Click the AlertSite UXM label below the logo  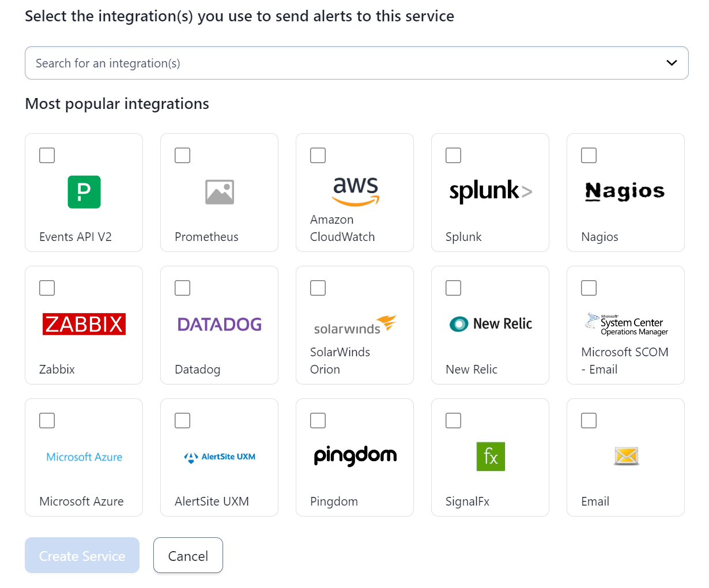(212, 502)
